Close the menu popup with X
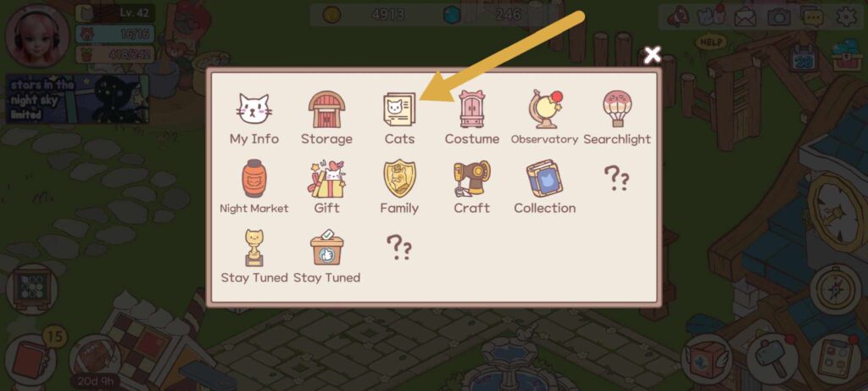 pos(653,55)
